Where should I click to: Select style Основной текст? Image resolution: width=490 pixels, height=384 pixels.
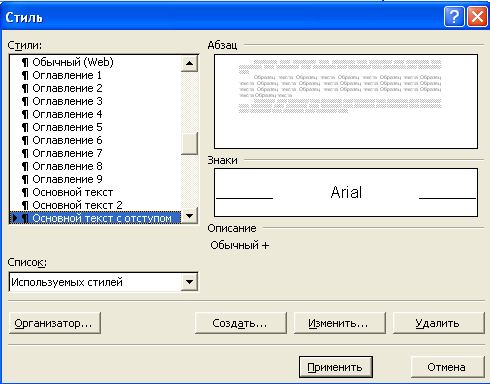click(x=96, y=192)
